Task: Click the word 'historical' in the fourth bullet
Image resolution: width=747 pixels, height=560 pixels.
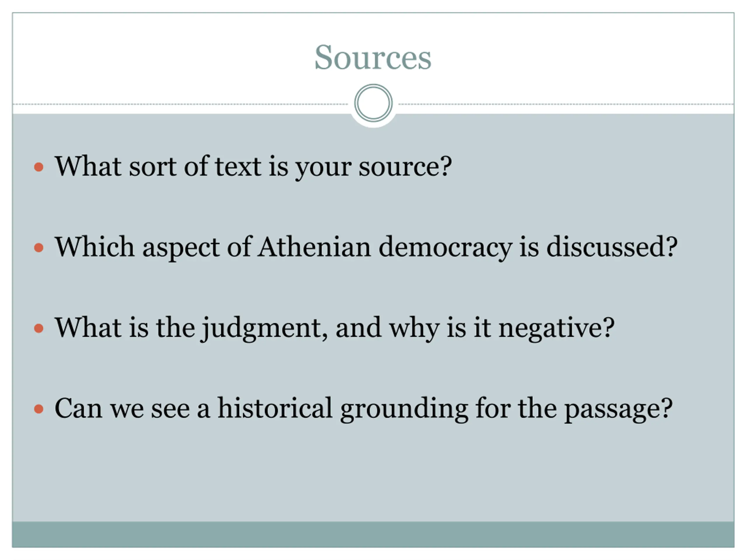Action: pos(275,408)
